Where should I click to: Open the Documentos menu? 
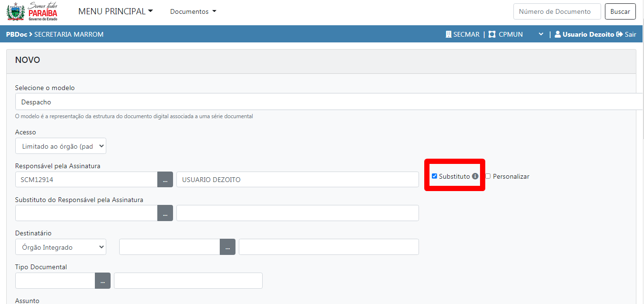click(x=193, y=11)
